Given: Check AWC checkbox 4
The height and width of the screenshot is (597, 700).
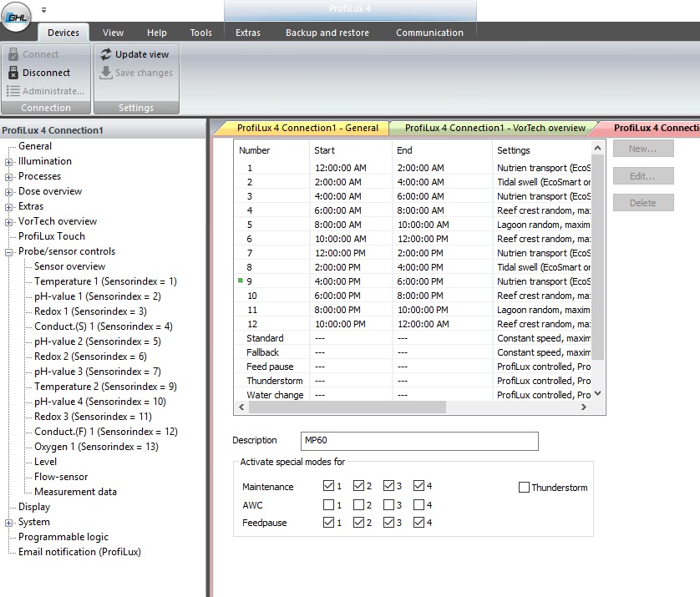Looking at the screenshot, I should pyautogui.click(x=418, y=504).
